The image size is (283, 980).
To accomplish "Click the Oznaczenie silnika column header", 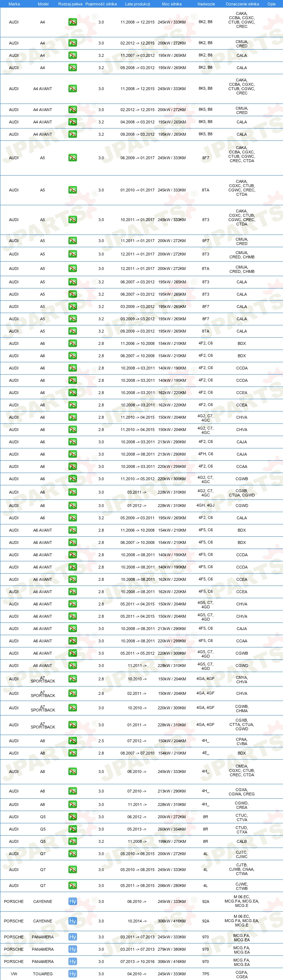I will pyautogui.click(x=242, y=4).
